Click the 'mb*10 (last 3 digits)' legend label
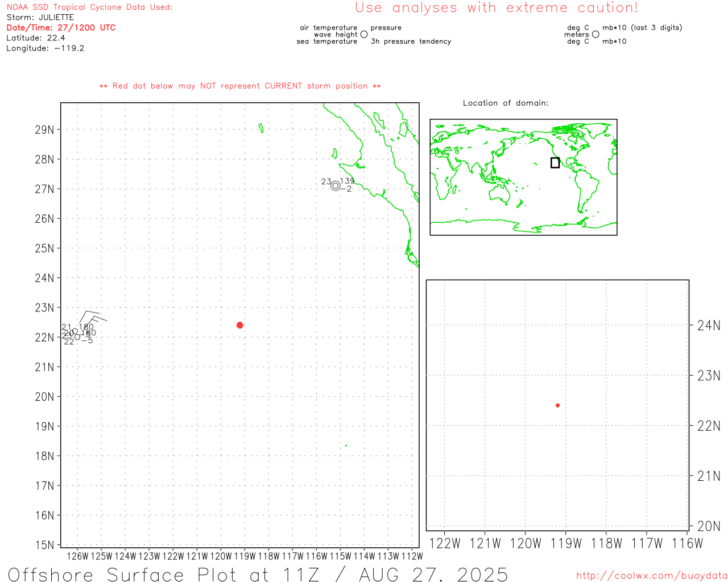This screenshot has width=728, height=582. pyautogui.click(x=642, y=28)
